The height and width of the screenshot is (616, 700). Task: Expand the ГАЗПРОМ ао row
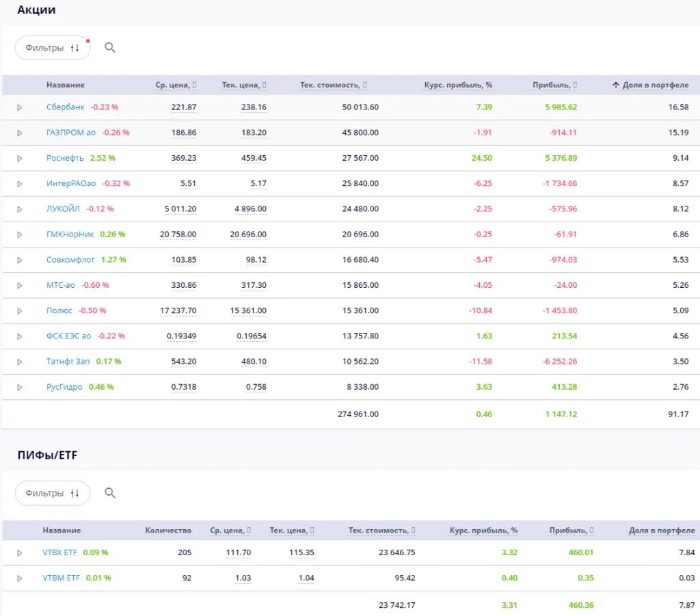point(20,133)
